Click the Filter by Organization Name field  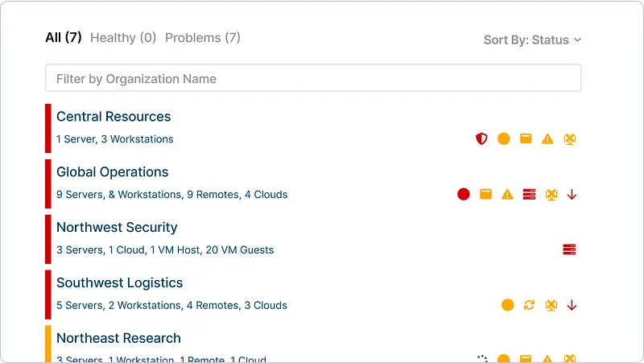tap(313, 77)
